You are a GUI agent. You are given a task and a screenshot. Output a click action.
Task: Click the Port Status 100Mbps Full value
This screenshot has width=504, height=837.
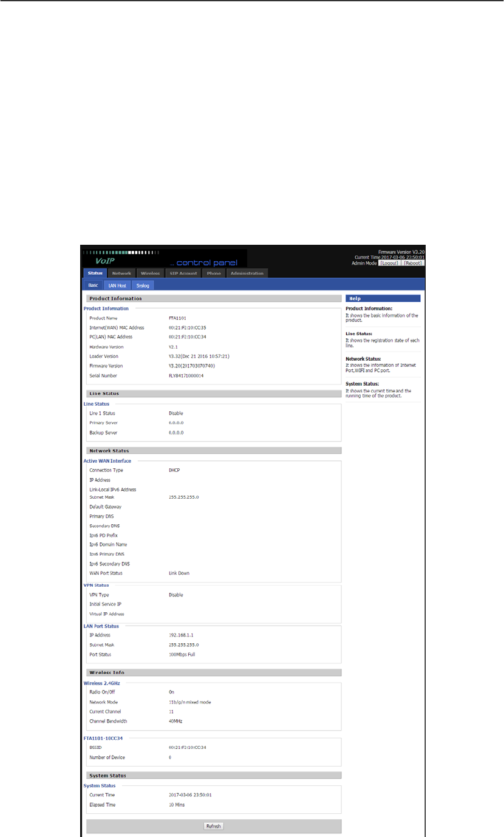point(182,654)
